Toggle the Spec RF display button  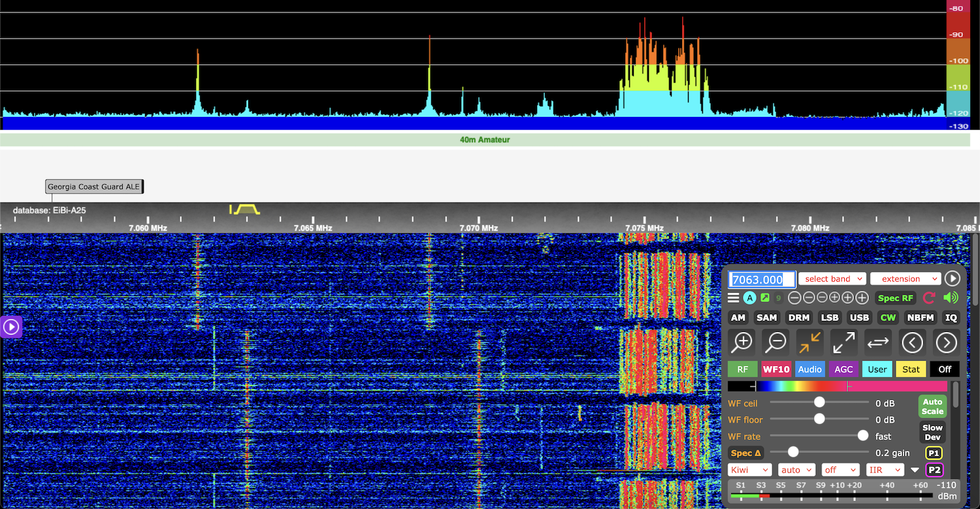tap(895, 298)
